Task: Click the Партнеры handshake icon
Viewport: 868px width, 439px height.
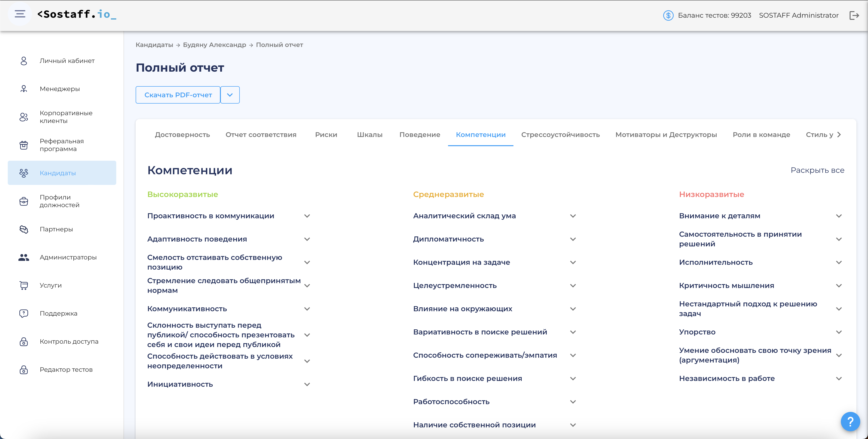Action: pos(23,229)
